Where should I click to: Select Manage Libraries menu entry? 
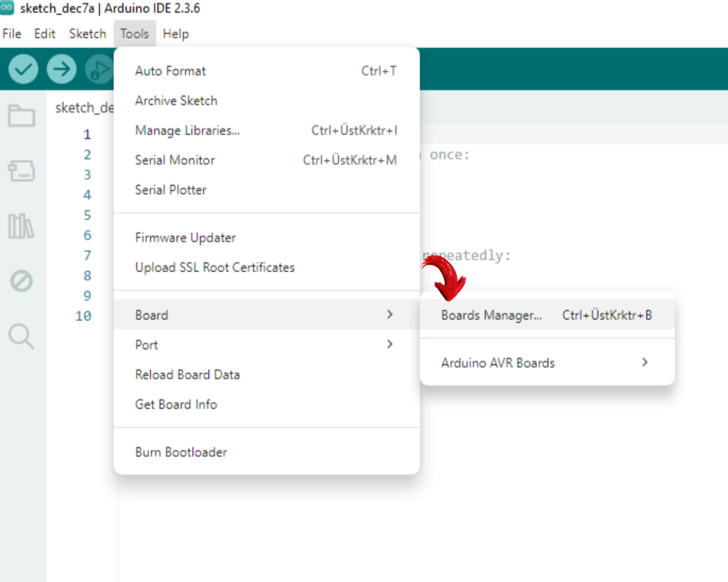click(188, 131)
